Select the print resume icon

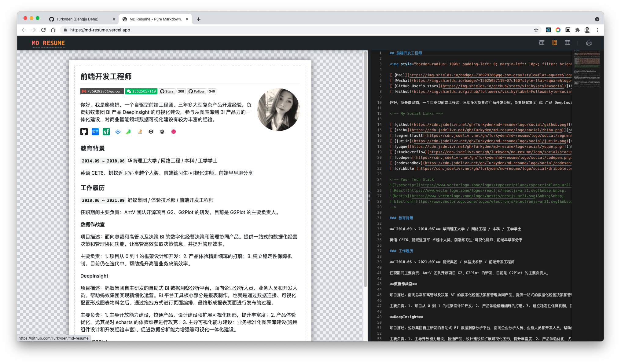point(589,43)
